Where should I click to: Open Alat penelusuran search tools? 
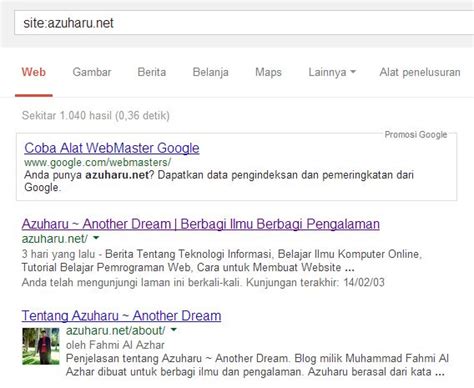420,72
